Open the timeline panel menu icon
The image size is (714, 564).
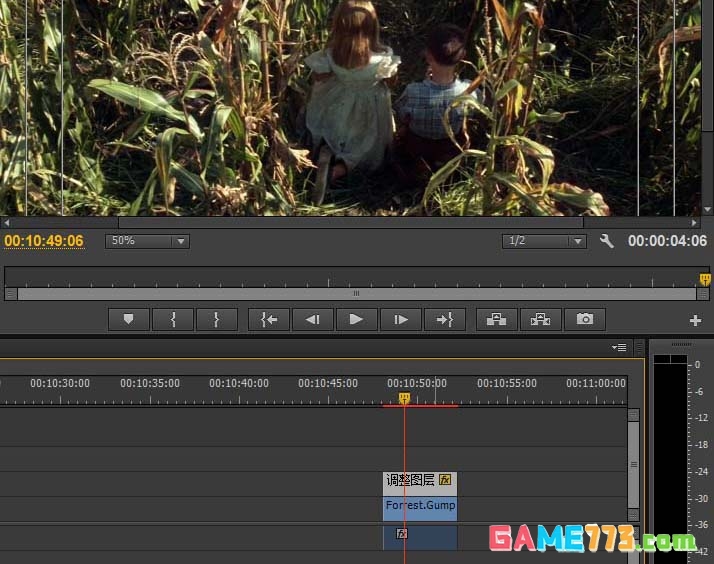(x=619, y=348)
